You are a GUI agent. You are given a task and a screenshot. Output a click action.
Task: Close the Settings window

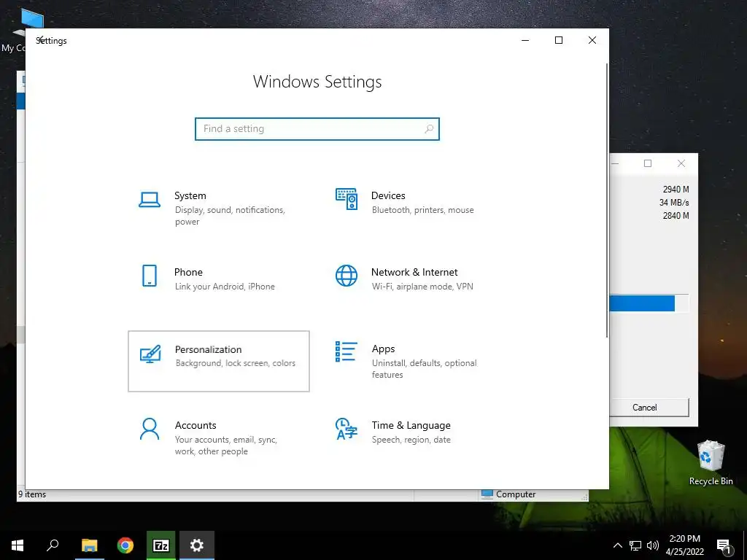592,41
